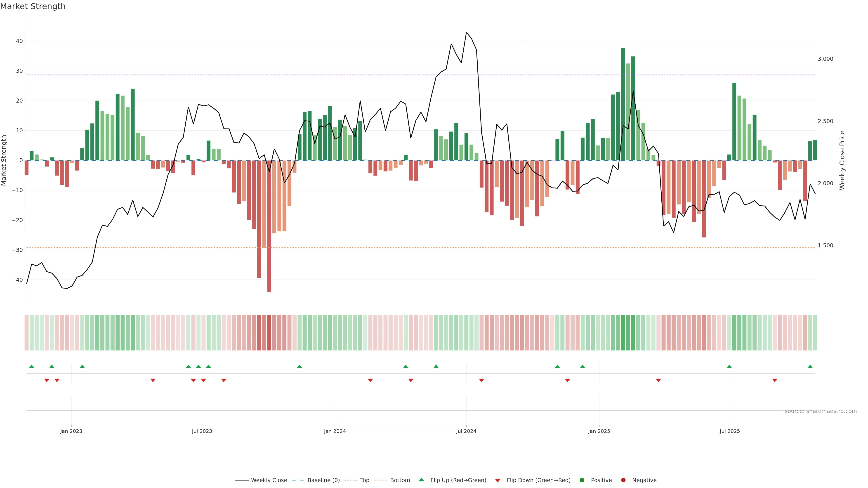This screenshot has width=868, height=488.
Task: Hide the Top threshold line via legend
Action: pos(364,480)
